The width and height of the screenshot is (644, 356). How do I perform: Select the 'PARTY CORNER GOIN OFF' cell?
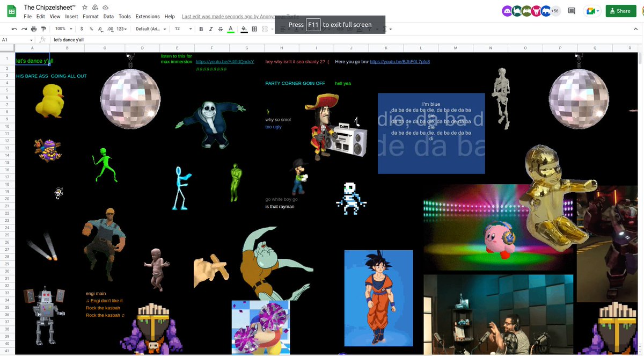295,83
